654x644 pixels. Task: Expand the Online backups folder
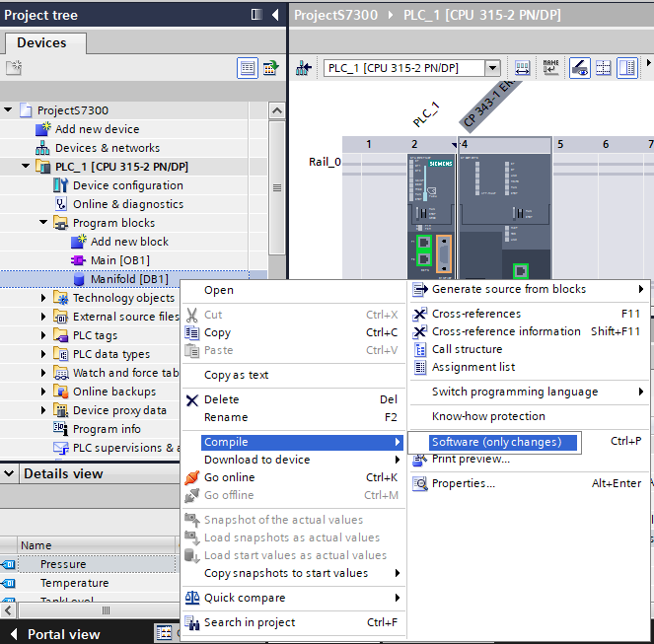point(43,392)
